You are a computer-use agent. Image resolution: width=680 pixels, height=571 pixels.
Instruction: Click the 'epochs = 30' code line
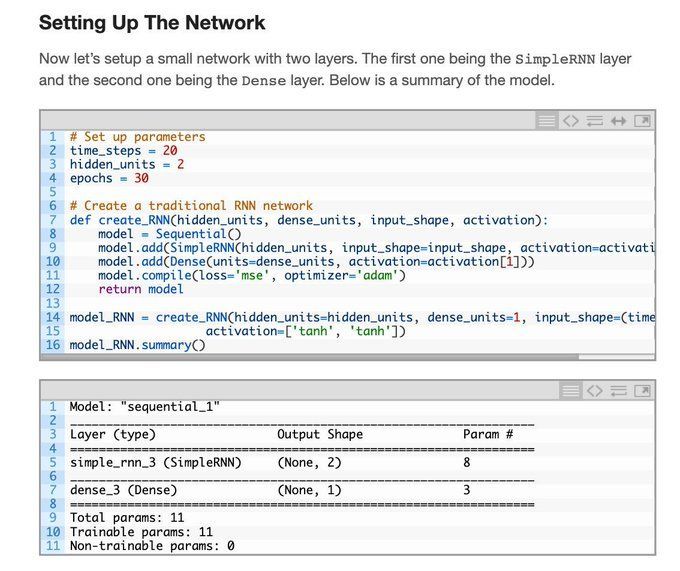[109, 179]
